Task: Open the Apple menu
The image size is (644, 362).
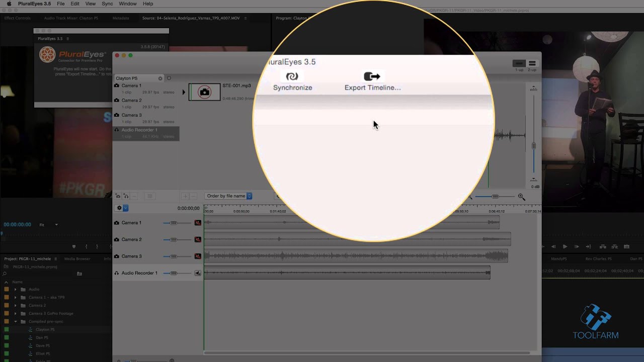Action: tap(9, 4)
